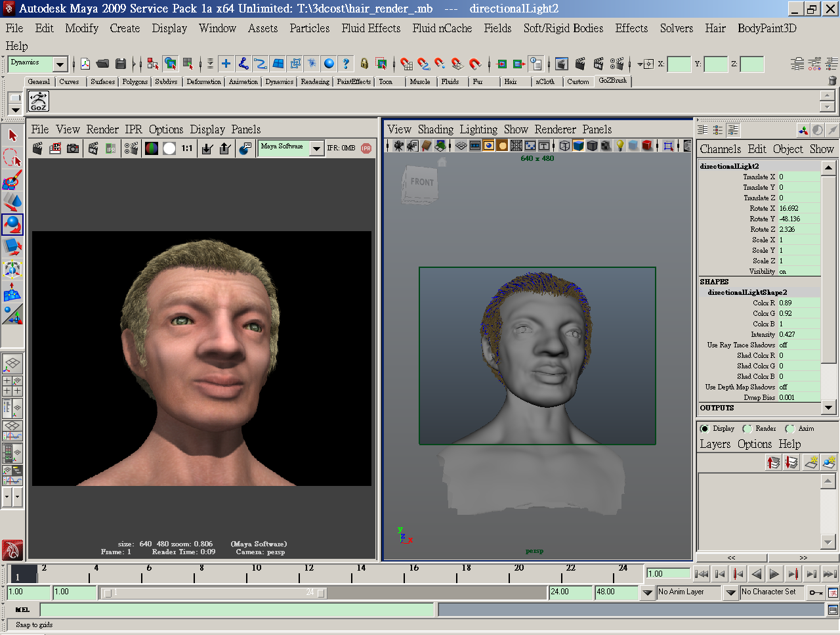
Task: Click the range slider bar under the timeline
Action: click(214, 592)
